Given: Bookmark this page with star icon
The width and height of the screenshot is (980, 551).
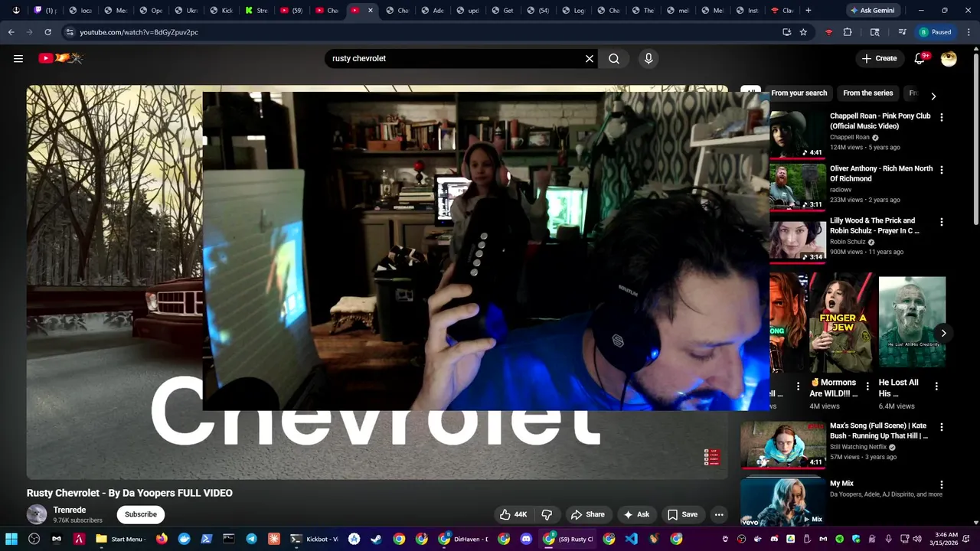Looking at the screenshot, I should click(x=803, y=32).
